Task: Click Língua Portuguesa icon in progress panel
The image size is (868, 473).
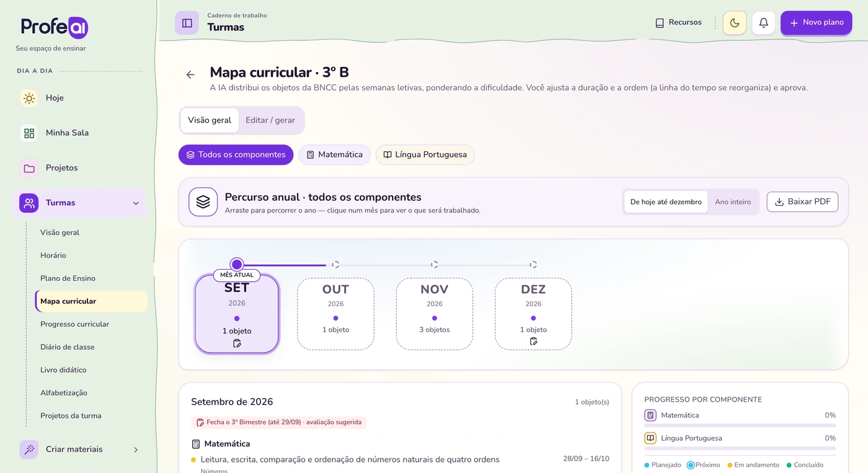Action: [650, 438]
